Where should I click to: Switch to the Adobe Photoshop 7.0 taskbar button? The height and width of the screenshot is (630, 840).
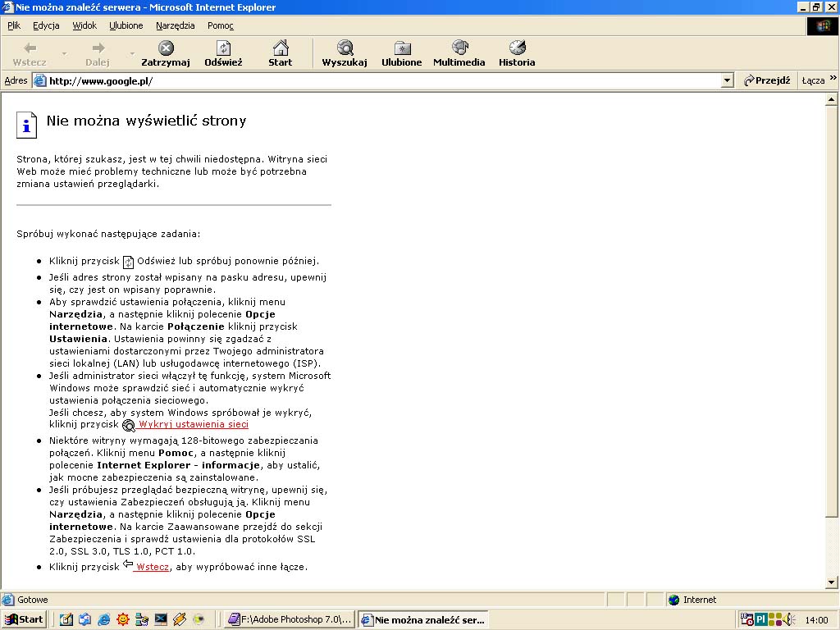pyautogui.click(x=290, y=619)
